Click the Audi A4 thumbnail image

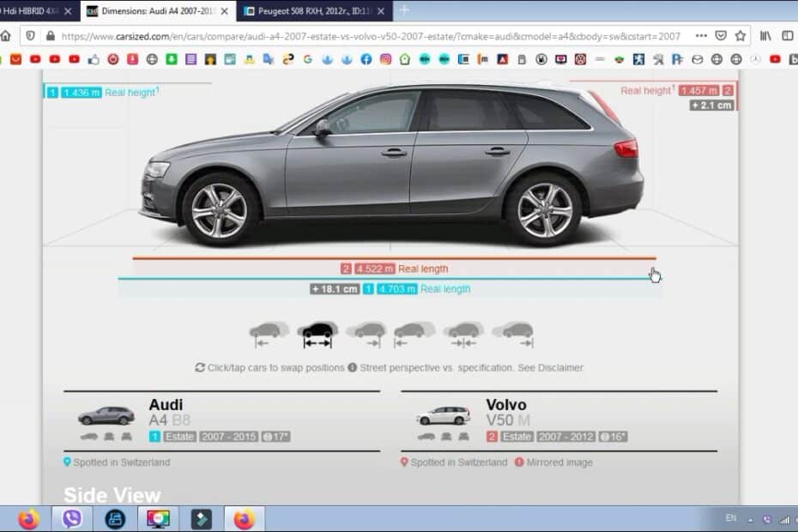point(106,416)
